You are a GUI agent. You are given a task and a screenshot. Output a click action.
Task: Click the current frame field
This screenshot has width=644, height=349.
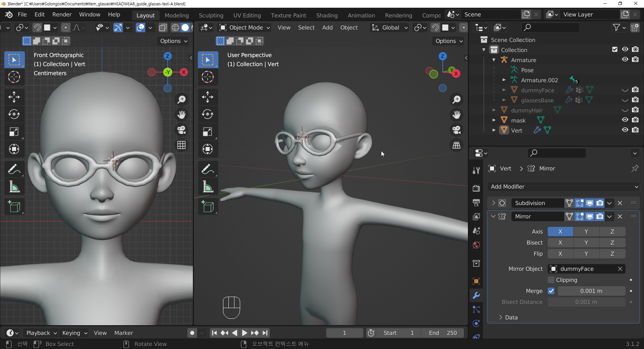344,333
